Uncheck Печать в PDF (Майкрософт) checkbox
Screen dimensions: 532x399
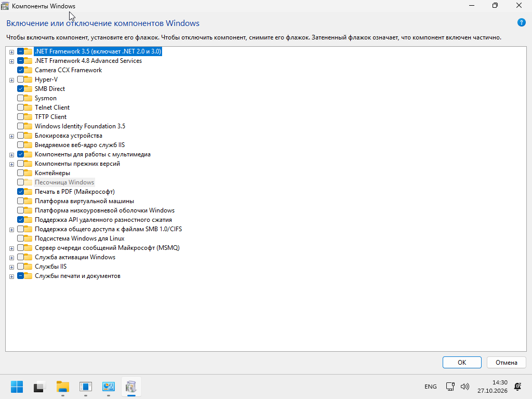tap(20, 192)
